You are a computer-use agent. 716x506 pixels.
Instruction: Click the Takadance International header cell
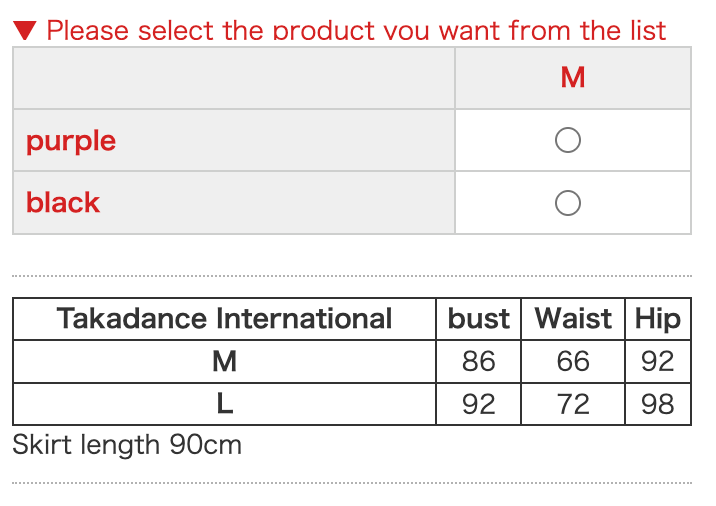click(x=224, y=319)
